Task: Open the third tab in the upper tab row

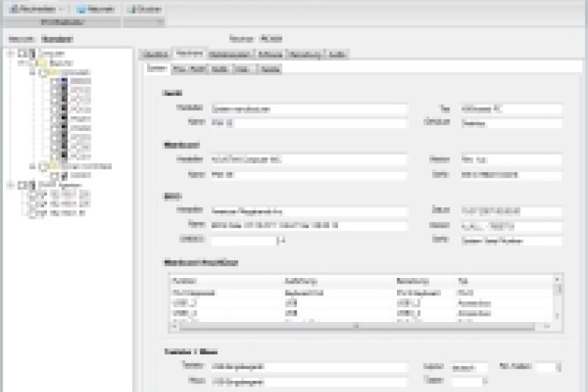Action: [x=230, y=55]
